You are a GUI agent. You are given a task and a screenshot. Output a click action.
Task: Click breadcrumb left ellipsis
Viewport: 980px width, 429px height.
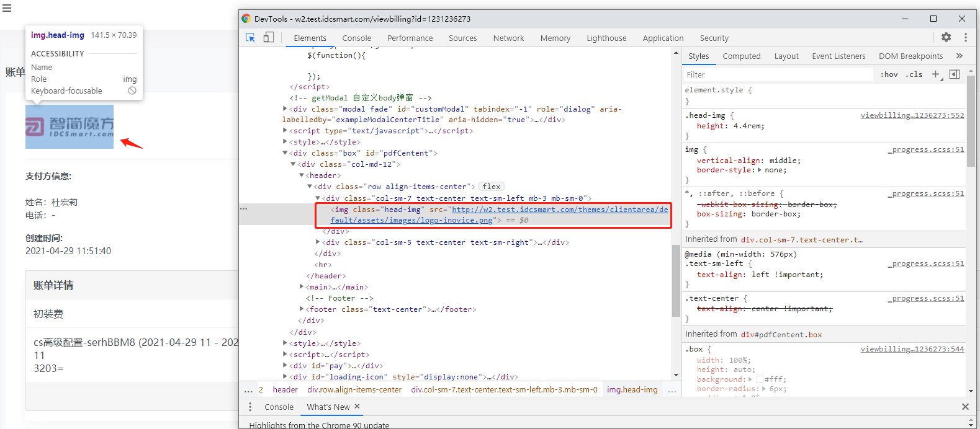click(x=248, y=390)
